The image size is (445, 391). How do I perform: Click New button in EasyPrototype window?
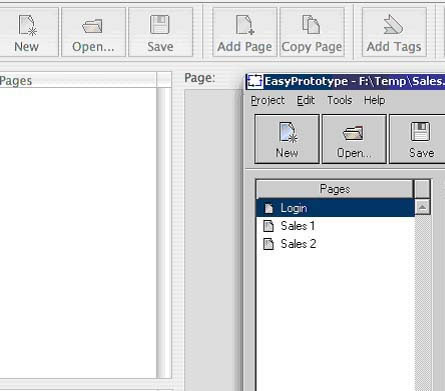[x=287, y=139]
